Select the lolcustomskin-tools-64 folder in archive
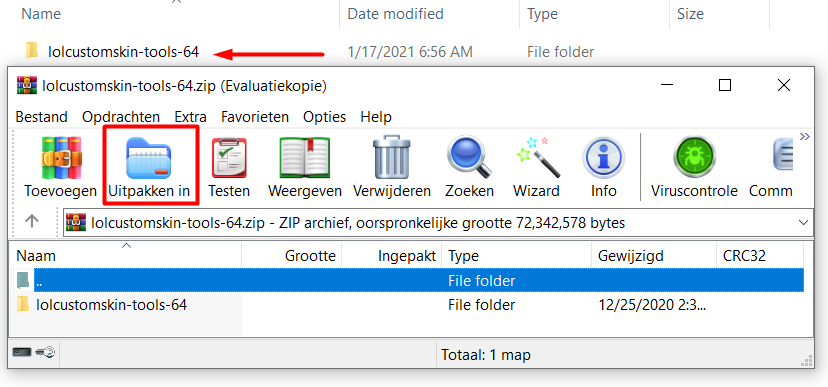This screenshot has width=828, height=387. [x=111, y=305]
